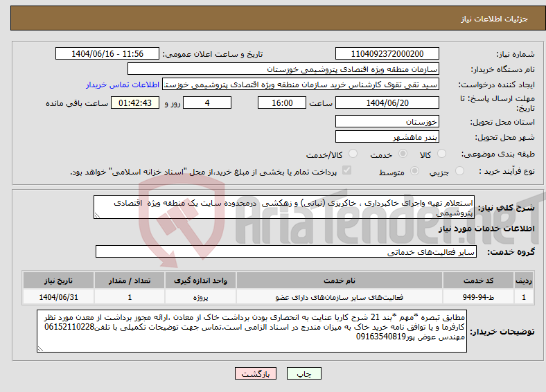Click the delivery province field خوزستان
The height and width of the screenshot is (392, 546).
coord(387,121)
